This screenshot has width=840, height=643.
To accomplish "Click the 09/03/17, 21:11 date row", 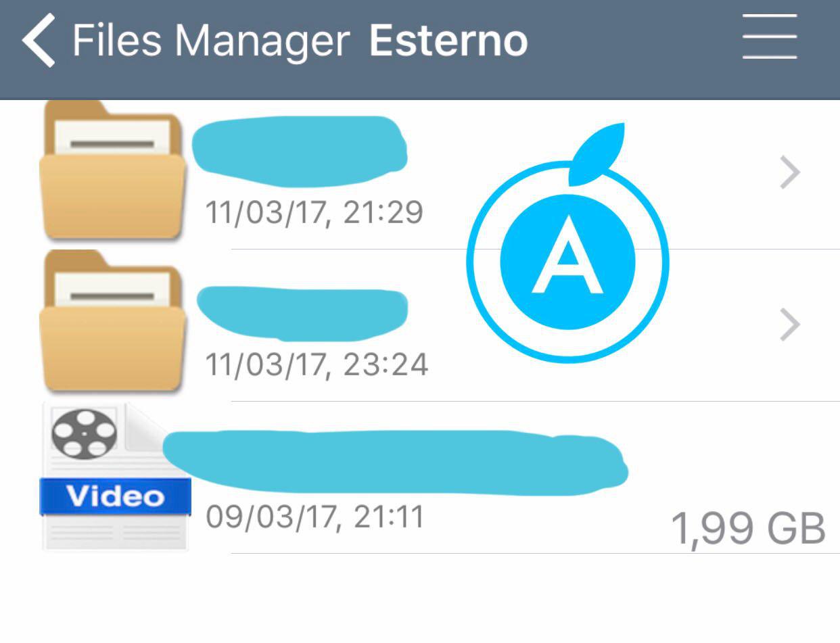I will pos(314,517).
